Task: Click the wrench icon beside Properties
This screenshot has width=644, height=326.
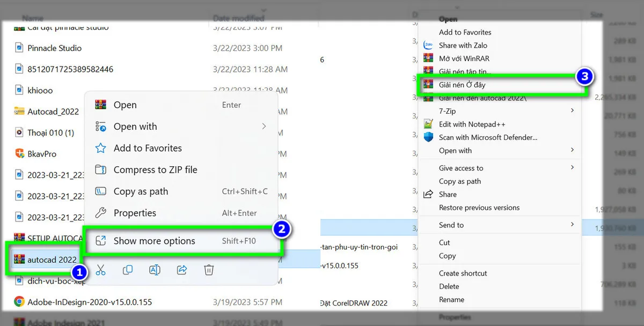Action: pos(101,213)
